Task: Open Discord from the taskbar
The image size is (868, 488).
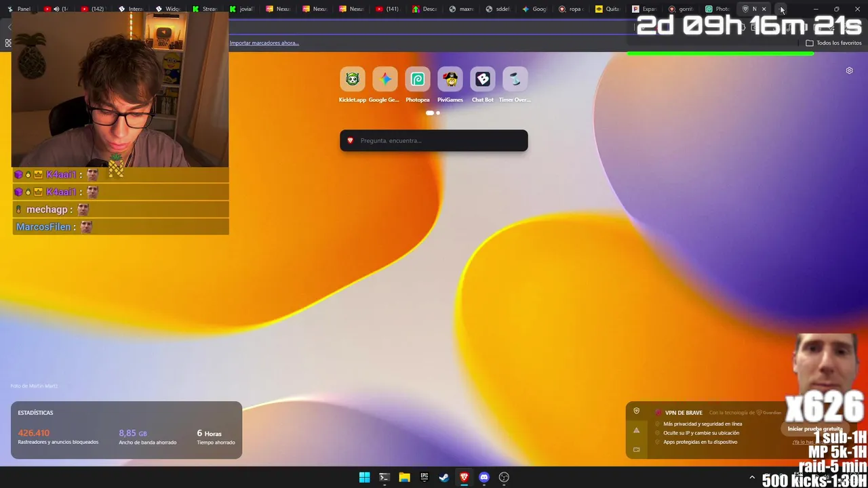Action: [484, 477]
